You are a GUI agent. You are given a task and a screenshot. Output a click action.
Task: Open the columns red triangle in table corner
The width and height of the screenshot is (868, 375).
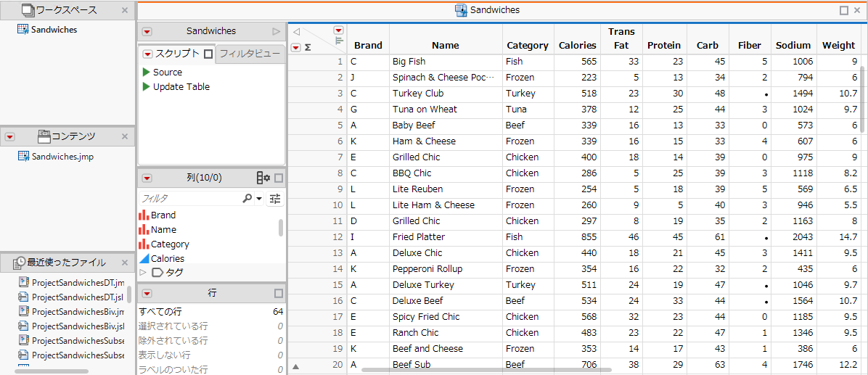pyautogui.click(x=338, y=30)
